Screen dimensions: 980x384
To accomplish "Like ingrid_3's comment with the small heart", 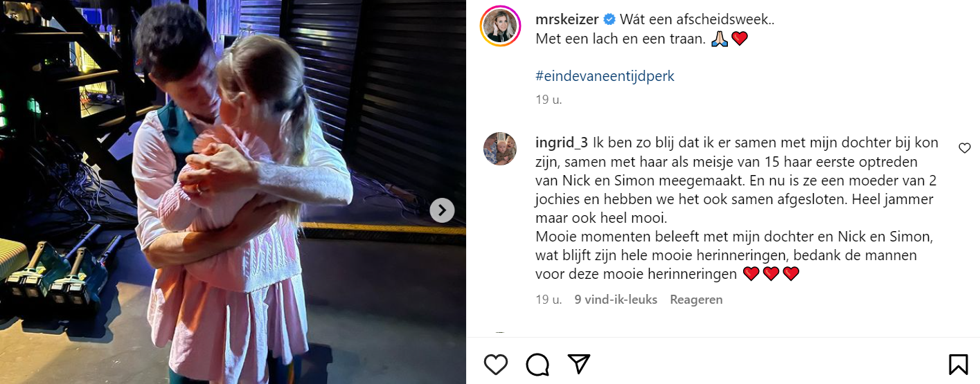I will coord(965,148).
